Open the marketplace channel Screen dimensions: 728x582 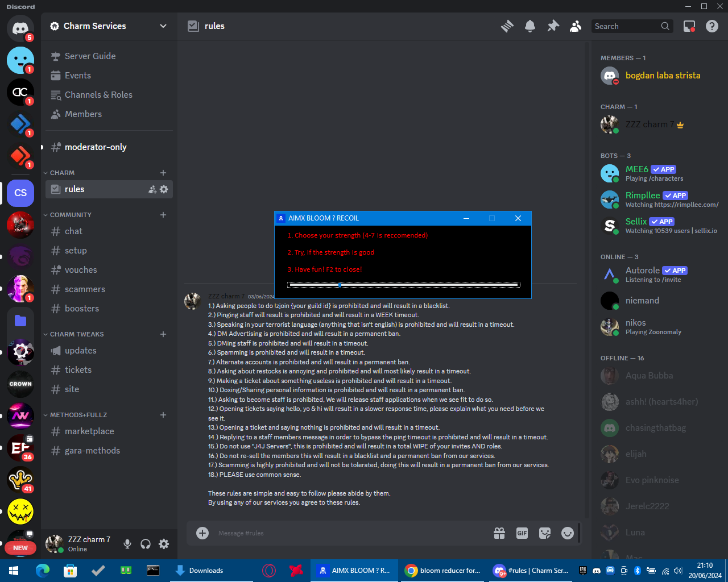[109, 431]
